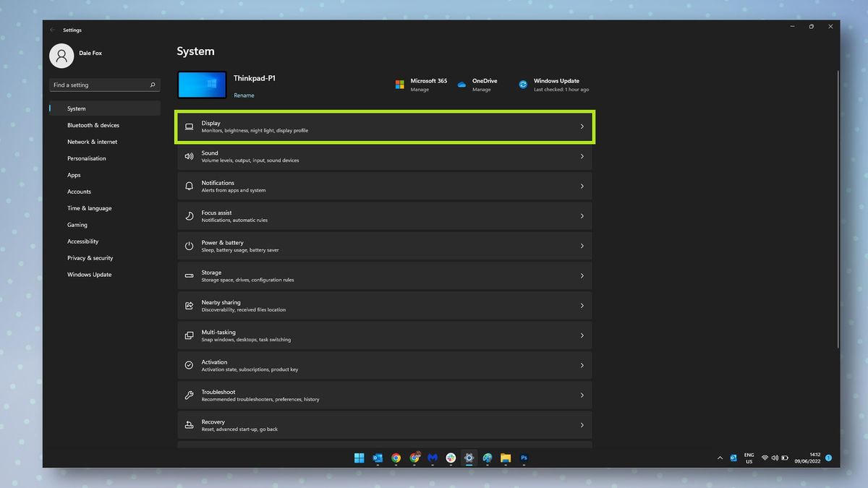This screenshot has width=868, height=488.
Task: Click the back arrow in Settings
Action: coord(52,30)
